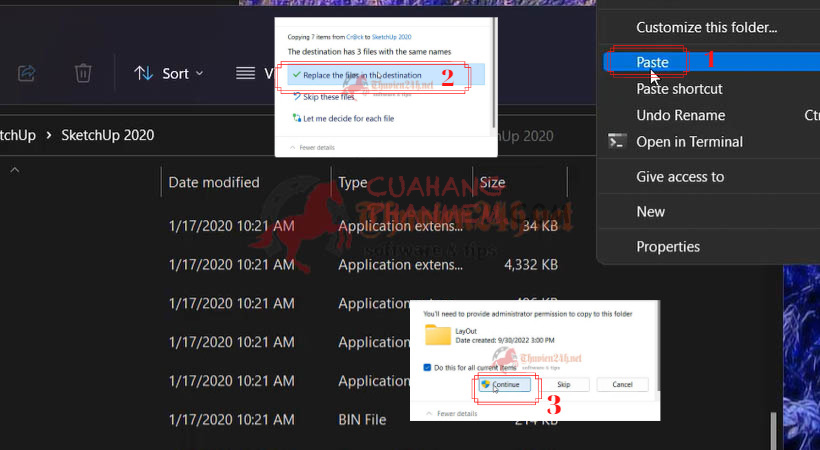
Task: Click the Sort arrows icon
Action: [x=143, y=73]
